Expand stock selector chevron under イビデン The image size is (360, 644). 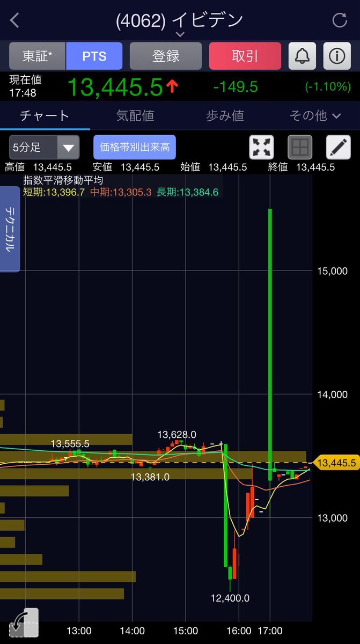(180, 34)
